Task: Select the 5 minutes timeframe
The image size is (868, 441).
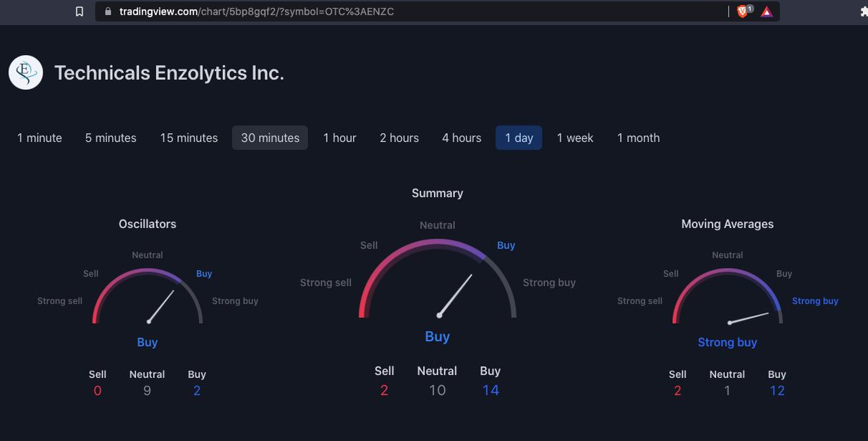Action: point(110,138)
